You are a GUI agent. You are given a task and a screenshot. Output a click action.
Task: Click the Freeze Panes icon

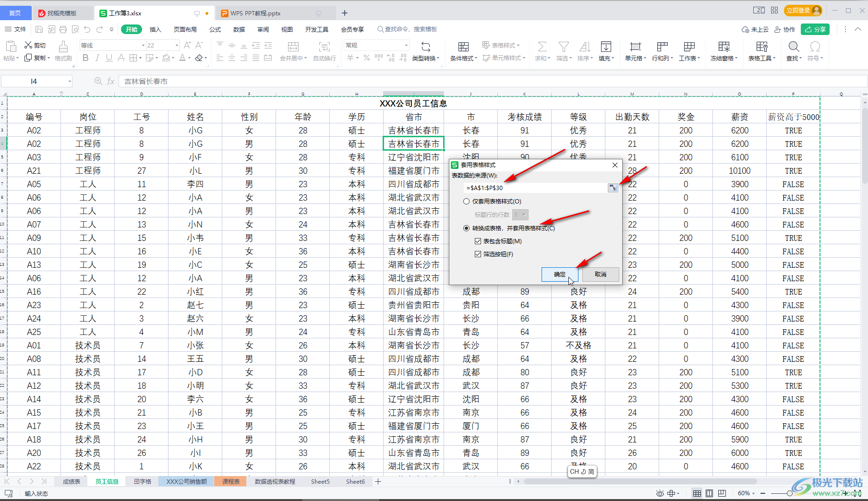click(724, 47)
